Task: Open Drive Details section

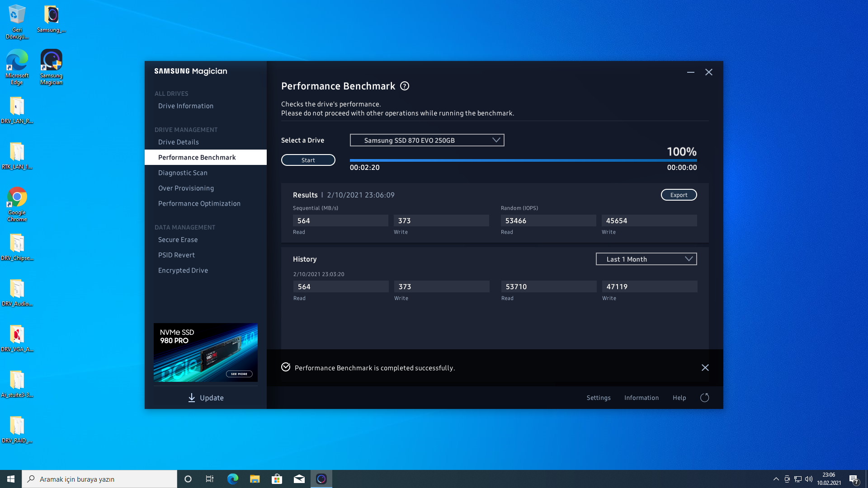Action: tap(179, 142)
